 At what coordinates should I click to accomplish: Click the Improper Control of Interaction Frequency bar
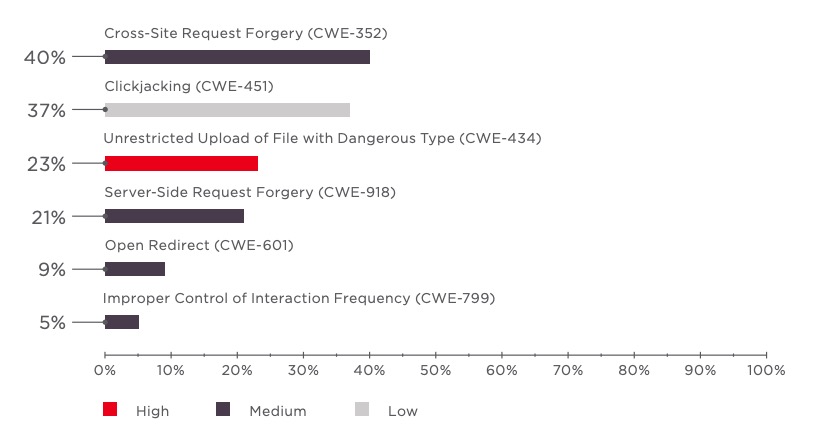click(122, 322)
